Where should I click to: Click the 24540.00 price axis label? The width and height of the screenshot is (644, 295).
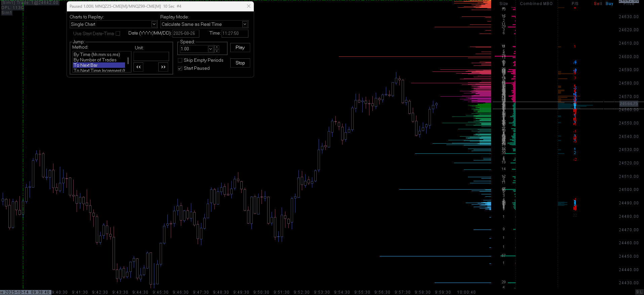coord(629,137)
